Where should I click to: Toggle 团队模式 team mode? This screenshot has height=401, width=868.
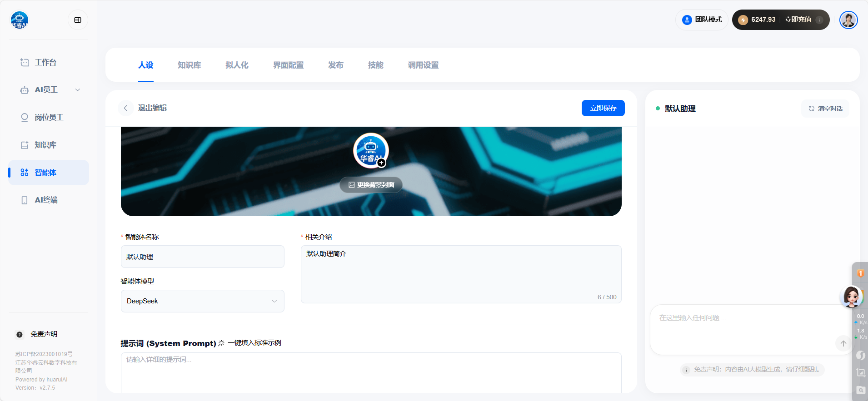pyautogui.click(x=702, y=20)
